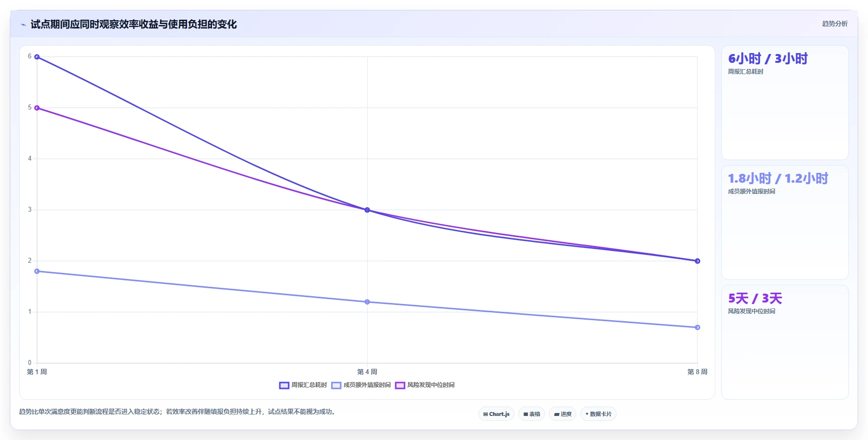Click the Chart.js chip
Image resolution: width=868 pixels, height=440 pixels.
coord(496,414)
